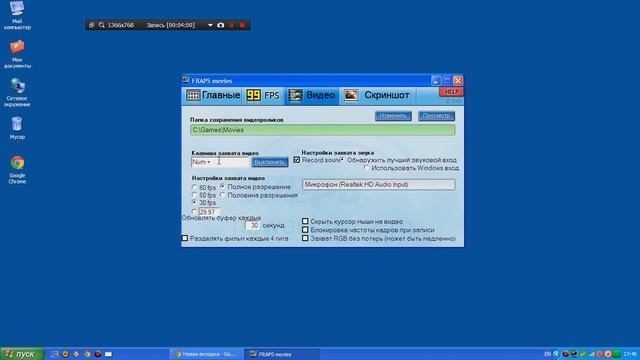The width and height of the screenshot is (640, 360).
Task: Enable Скрыть курсор мыши на видео
Action: 305,221
